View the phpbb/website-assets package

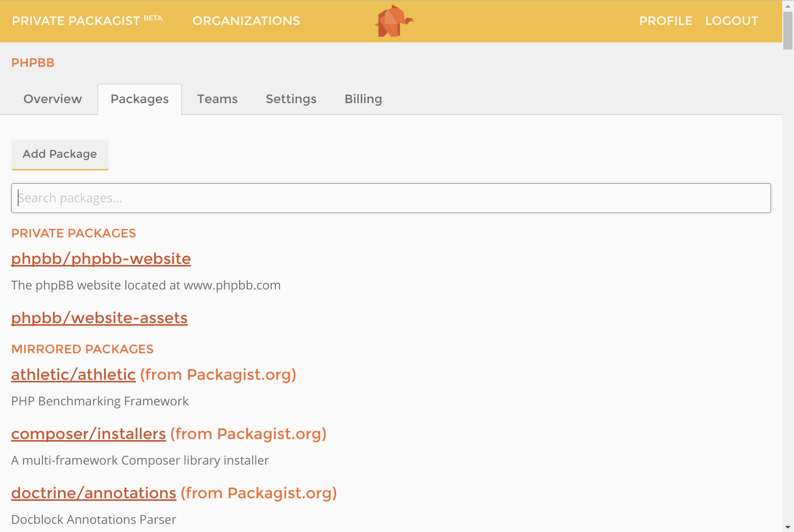point(99,318)
